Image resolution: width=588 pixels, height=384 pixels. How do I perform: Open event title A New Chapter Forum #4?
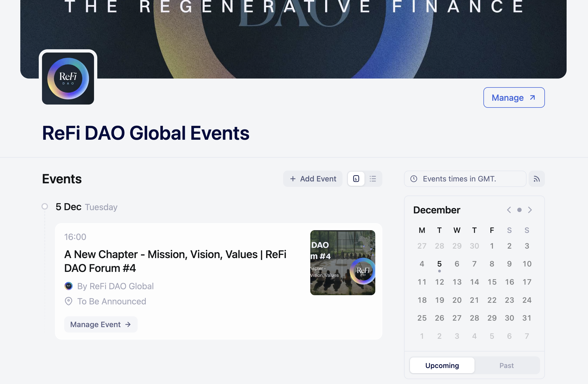tap(175, 261)
